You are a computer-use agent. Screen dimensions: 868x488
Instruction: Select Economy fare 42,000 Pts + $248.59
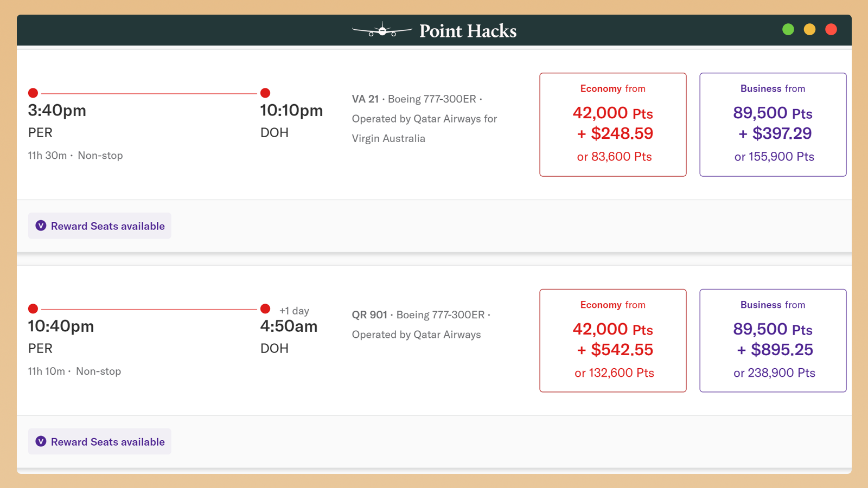pos(612,125)
